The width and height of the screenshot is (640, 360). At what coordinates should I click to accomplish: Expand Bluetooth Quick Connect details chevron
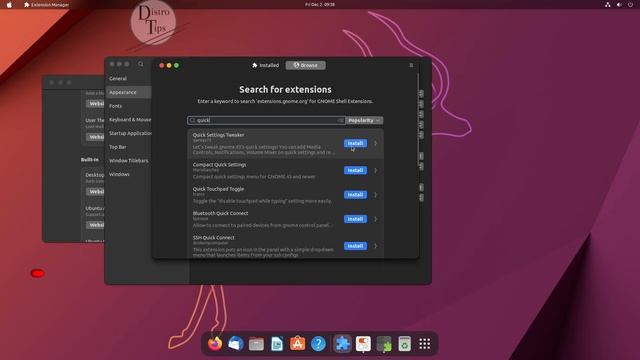(376, 219)
